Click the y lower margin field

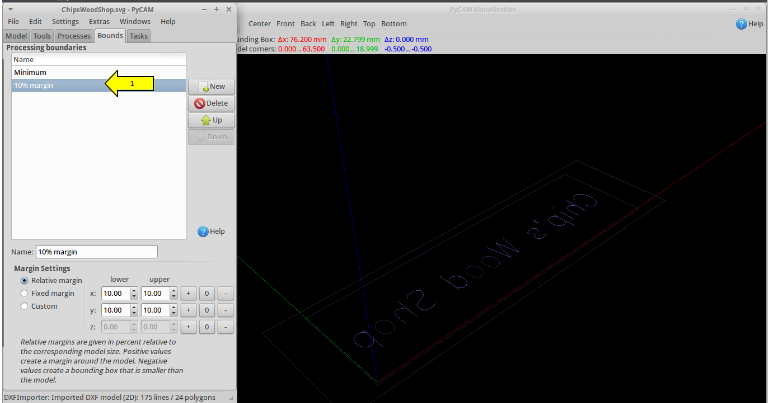coord(116,310)
